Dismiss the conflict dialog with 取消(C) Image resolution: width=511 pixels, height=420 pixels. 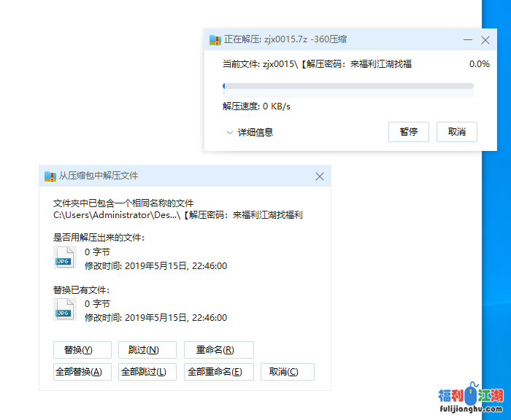point(287,372)
